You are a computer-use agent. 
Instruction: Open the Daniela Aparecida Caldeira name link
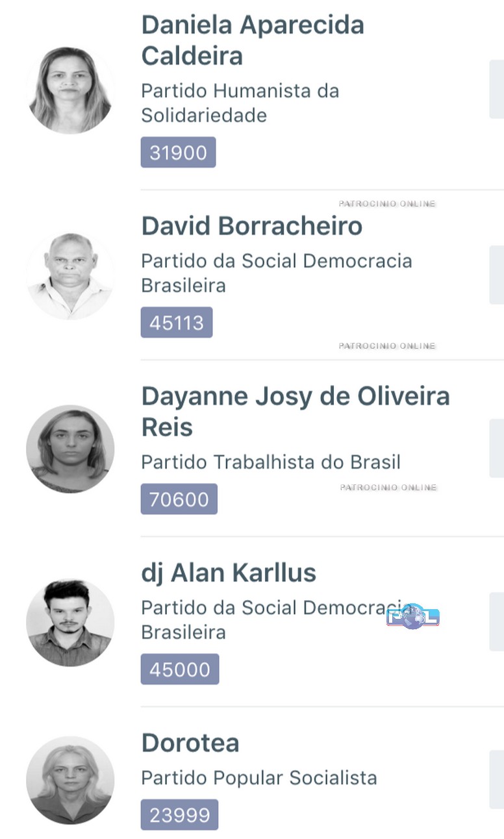[x=253, y=40]
